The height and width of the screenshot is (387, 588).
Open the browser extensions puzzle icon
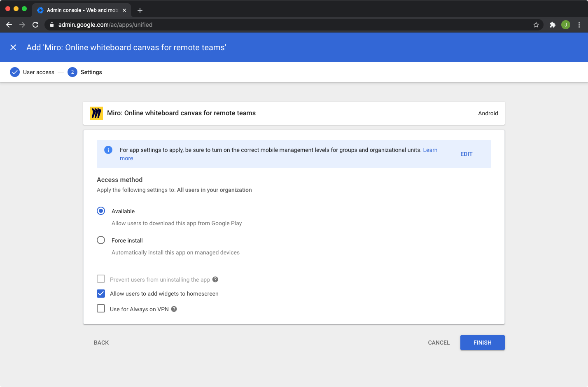[553, 25]
